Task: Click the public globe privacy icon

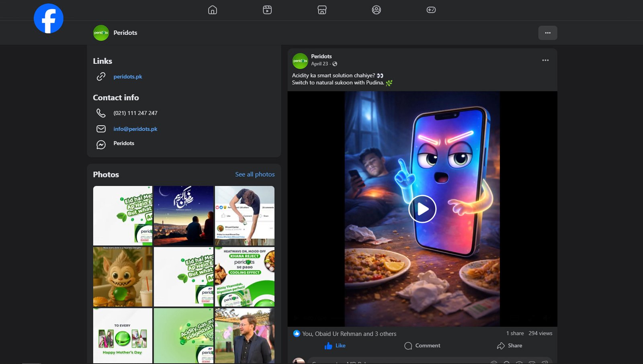Action: 335,64
